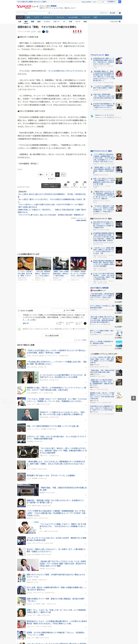Click the コメントを書く button
This screenshot has width=138, height=644.
tap(69, 310)
